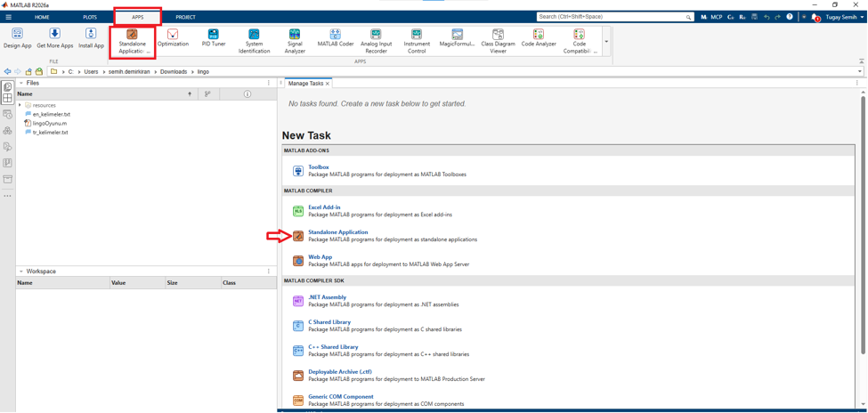The image size is (868, 413).
Task: Click the info column header icon
Action: click(x=247, y=94)
